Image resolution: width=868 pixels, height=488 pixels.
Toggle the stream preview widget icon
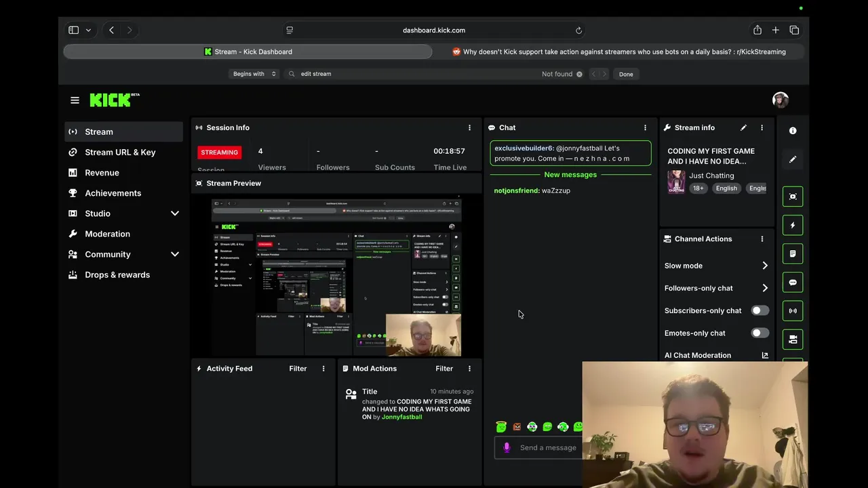(793, 197)
